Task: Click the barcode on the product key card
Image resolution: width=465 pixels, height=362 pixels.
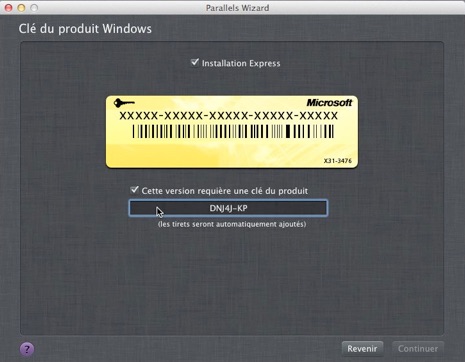Action: pos(233,131)
